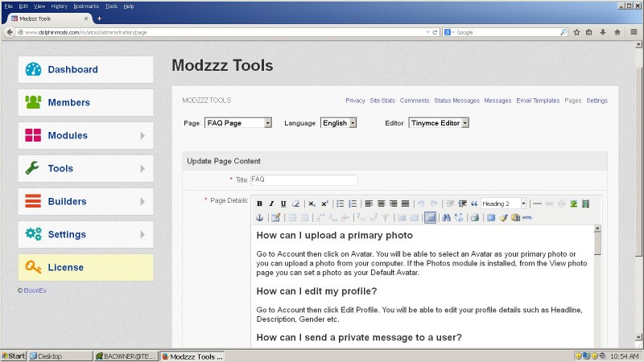This screenshot has width=644, height=362.
Task: Open the Members sidebar item
Action: pos(85,103)
